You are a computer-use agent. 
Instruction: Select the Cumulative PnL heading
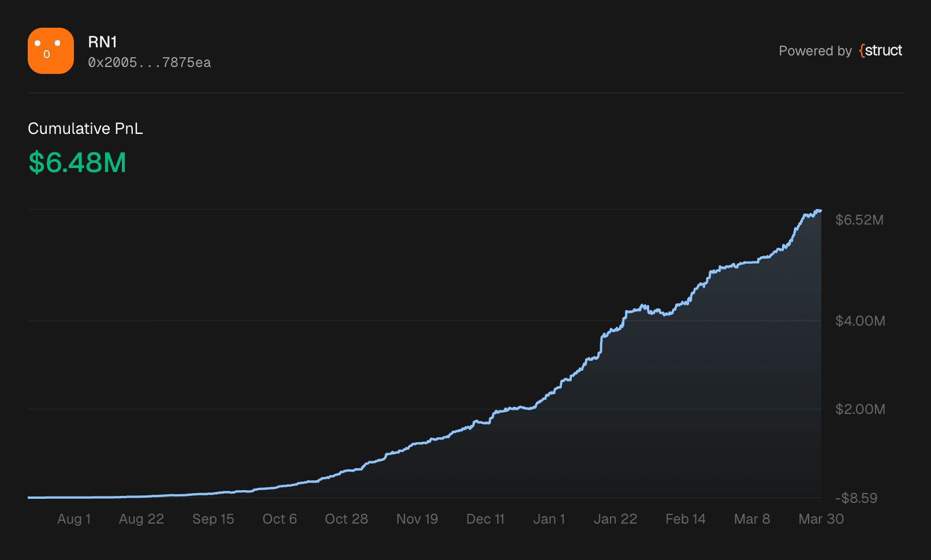tap(85, 128)
